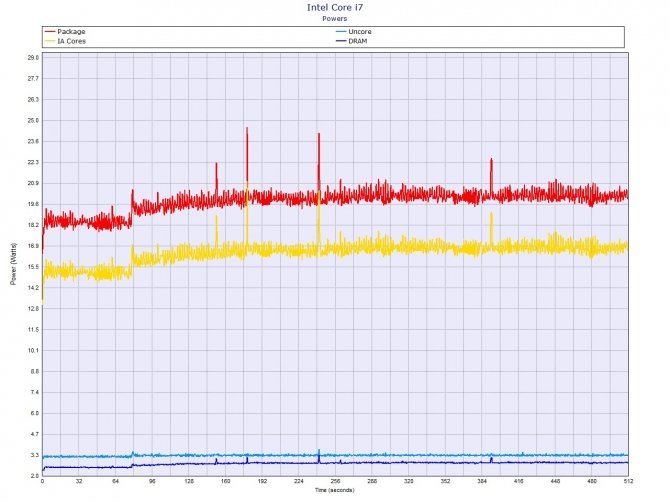Screen dimensions: 670x502
Task: Click the 23.6 value on the power axis
Action: pyautogui.click(x=33, y=141)
